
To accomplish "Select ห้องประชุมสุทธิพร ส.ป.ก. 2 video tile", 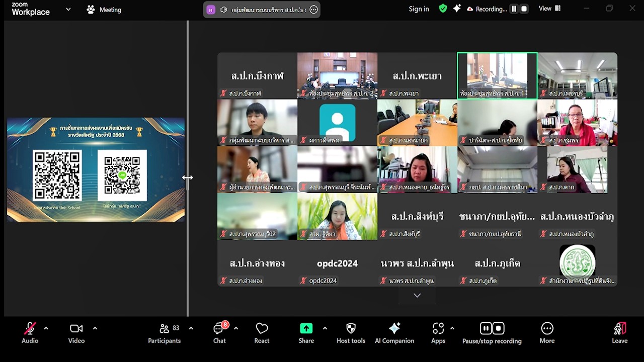I will pos(337,75).
